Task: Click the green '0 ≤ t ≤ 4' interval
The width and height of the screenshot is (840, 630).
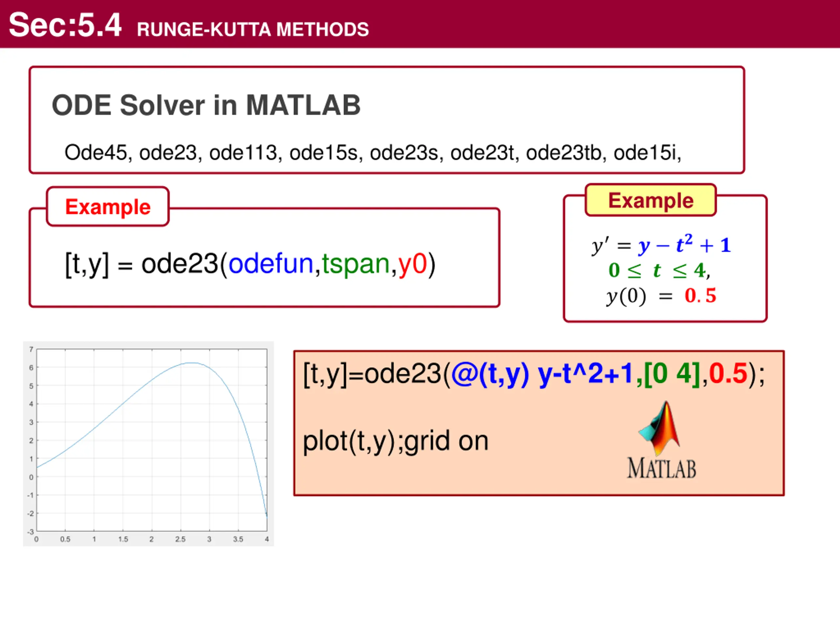Action: click(657, 271)
